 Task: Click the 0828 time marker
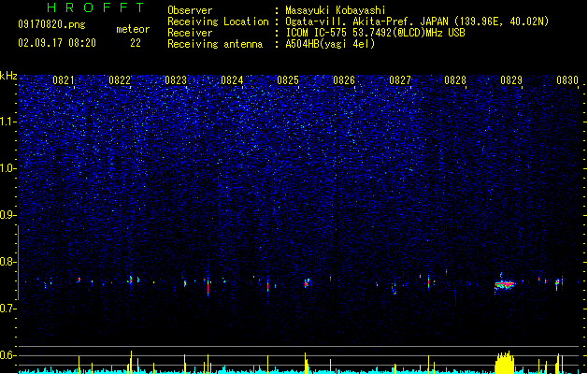click(x=455, y=80)
